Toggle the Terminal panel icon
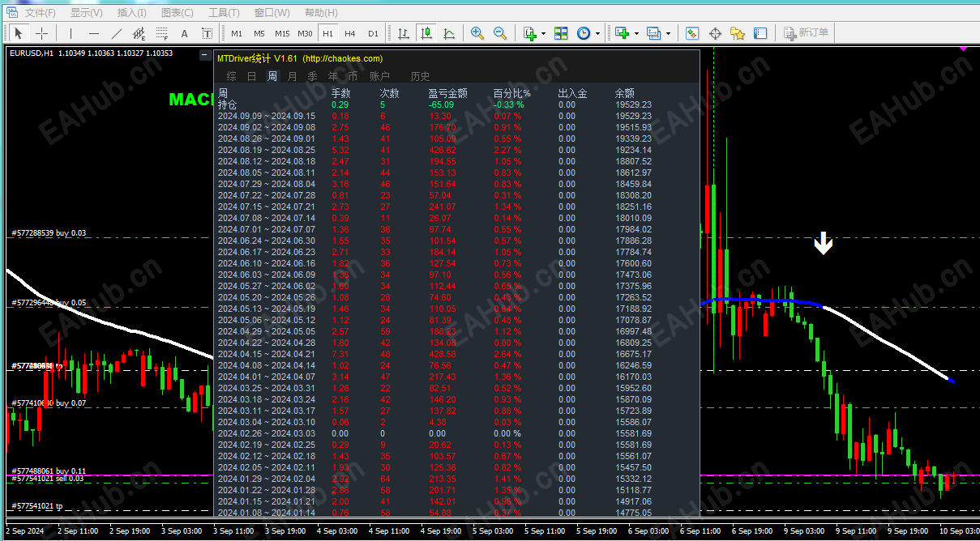Viewport: 980px width, 541px height. point(760,33)
